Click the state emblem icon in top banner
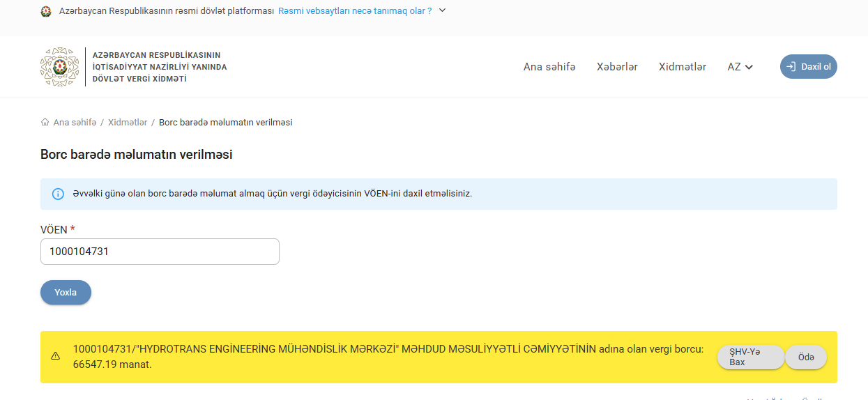The height and width of the screenshot is (400, 868). click(46, 11)
